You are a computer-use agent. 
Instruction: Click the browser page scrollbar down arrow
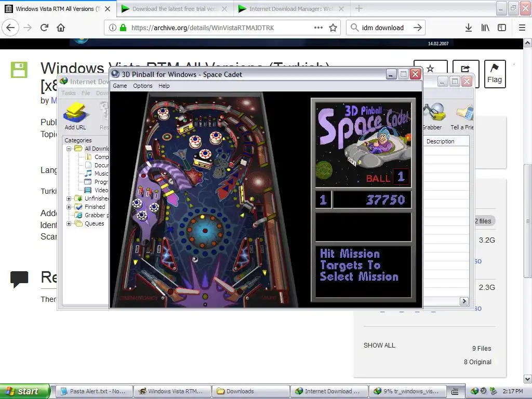tap(527, 379)
